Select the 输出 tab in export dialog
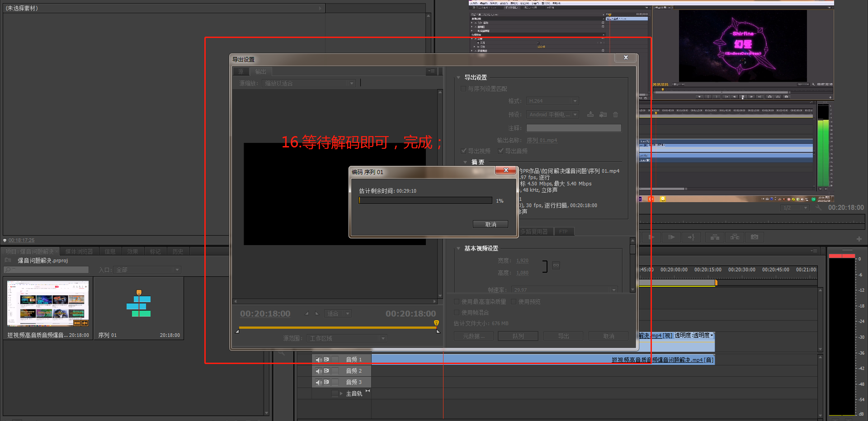The width and height of the screenshot is (868, 421). [260, 71]
